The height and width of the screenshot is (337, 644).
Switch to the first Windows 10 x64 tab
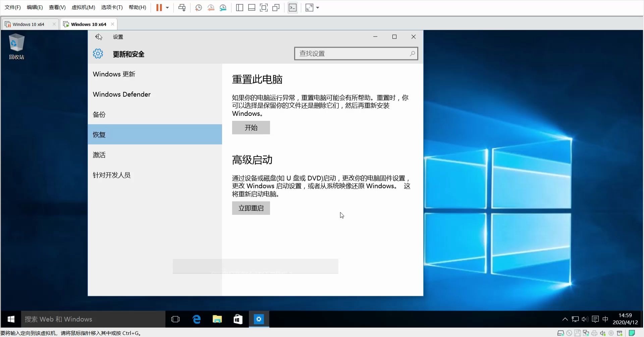29,24
